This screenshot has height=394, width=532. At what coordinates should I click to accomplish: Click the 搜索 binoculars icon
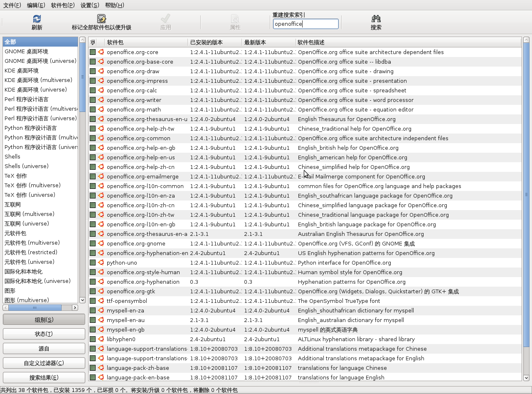(x=376, y=19)
